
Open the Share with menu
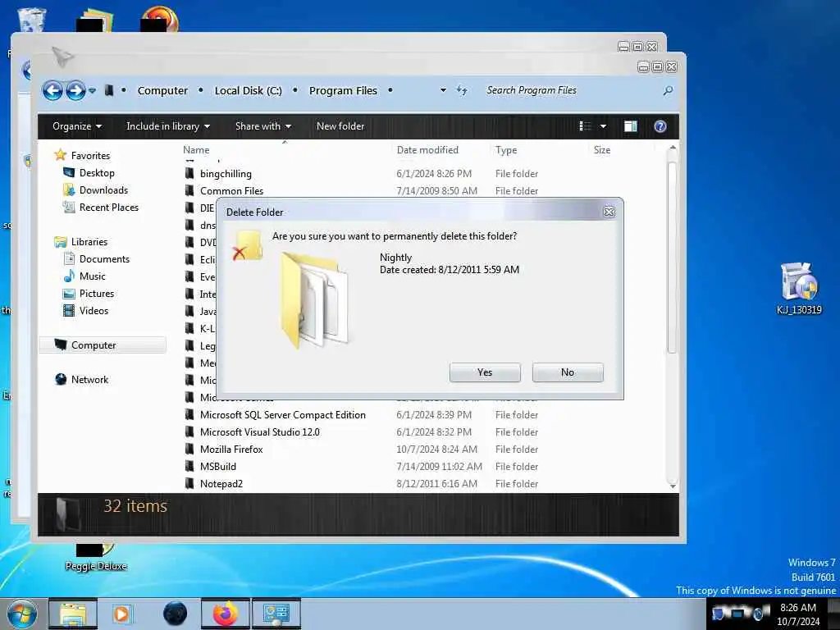(x=263, y=126)
